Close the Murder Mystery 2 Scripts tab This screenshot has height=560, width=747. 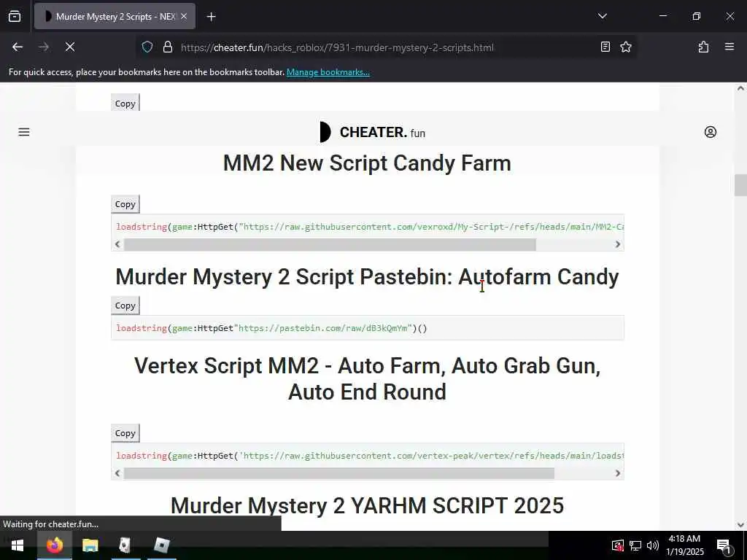coord(184,17)
